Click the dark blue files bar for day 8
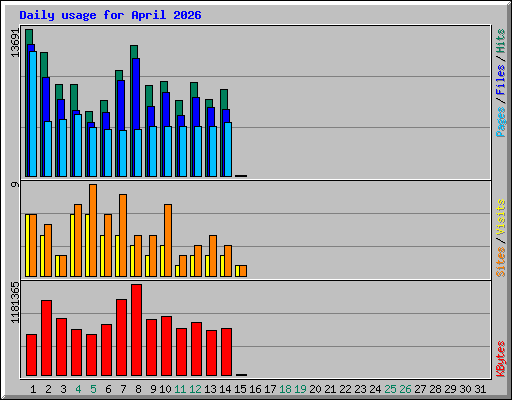Screen dimensions: 512x400 [x=136, y=93]
